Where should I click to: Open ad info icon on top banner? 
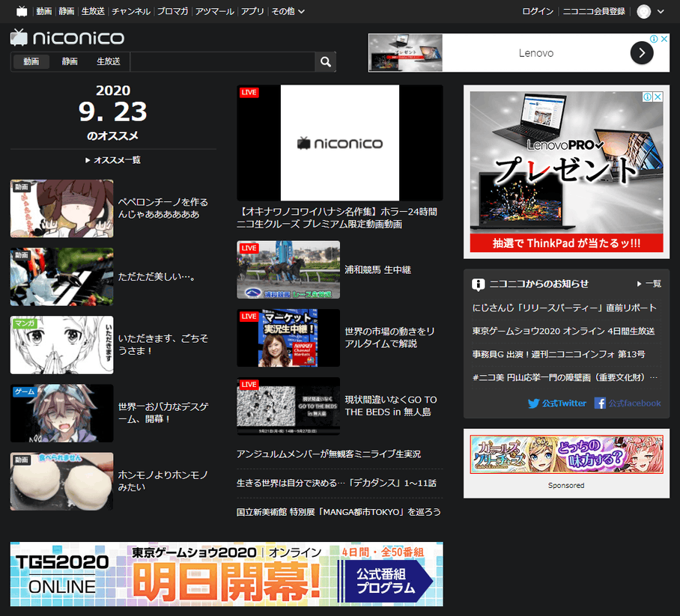[654, 39]
